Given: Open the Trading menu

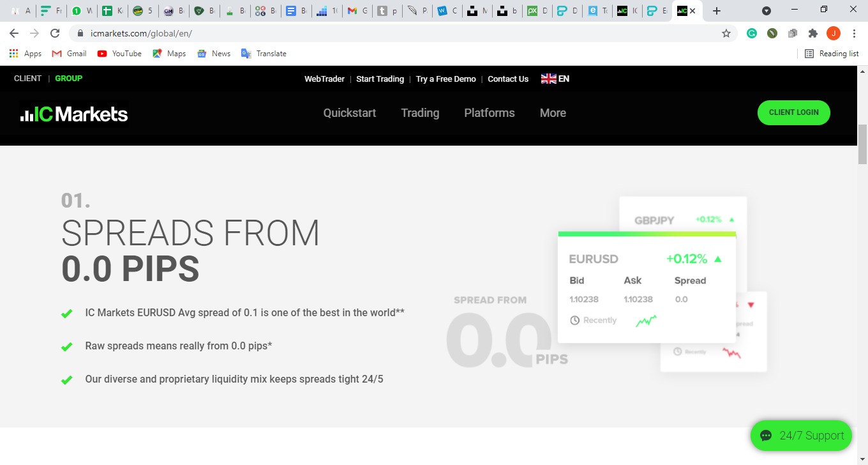Looking at the screenshot, I should tap(420, 113).
